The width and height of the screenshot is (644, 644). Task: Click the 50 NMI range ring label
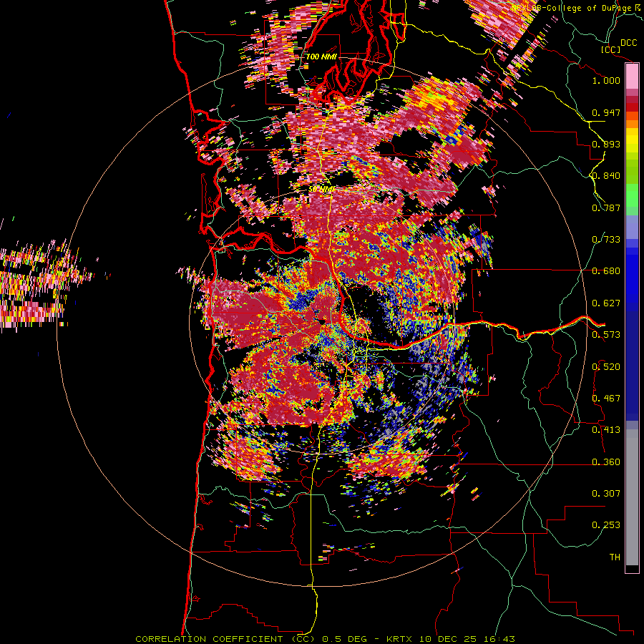coord(321,190)
